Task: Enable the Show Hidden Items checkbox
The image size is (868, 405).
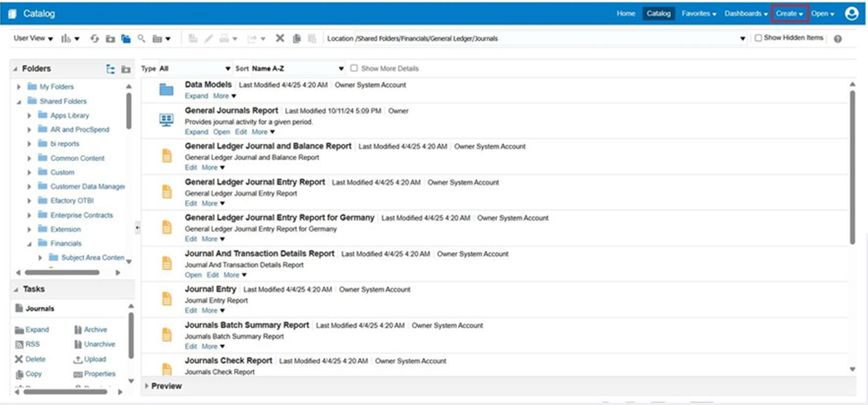Action: click(x=759, y=38)
